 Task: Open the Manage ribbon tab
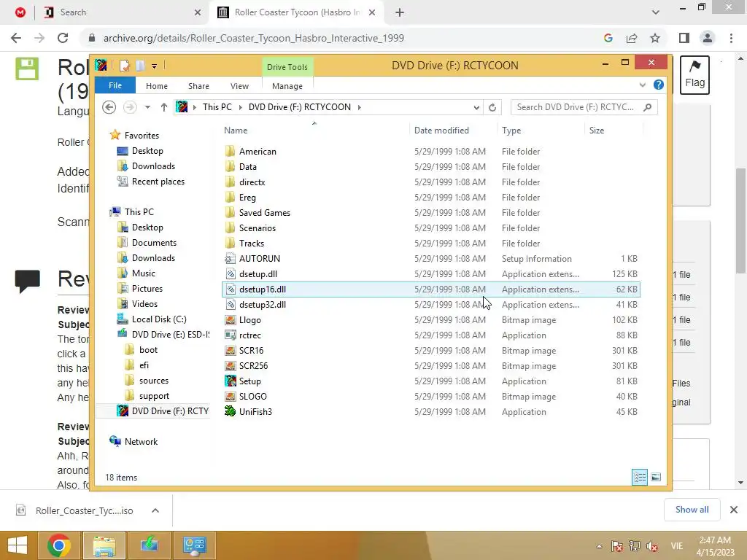(x=287, y=86)
